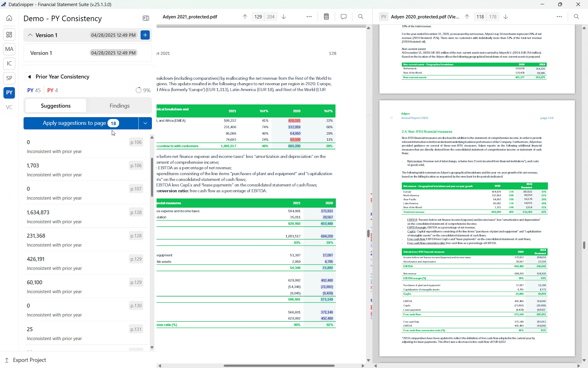Open the VC module in sidebar

(9, 107)
